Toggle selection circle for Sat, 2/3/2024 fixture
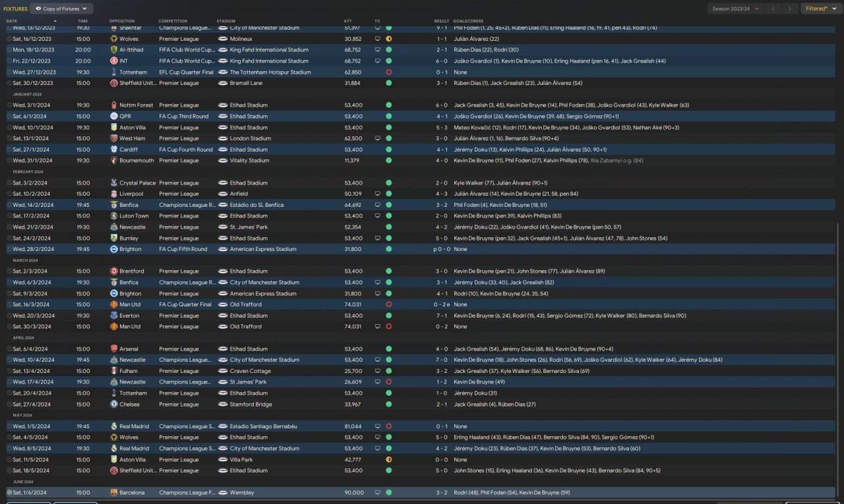The height and width of the screenshot is (504, 844). point(9,271)
